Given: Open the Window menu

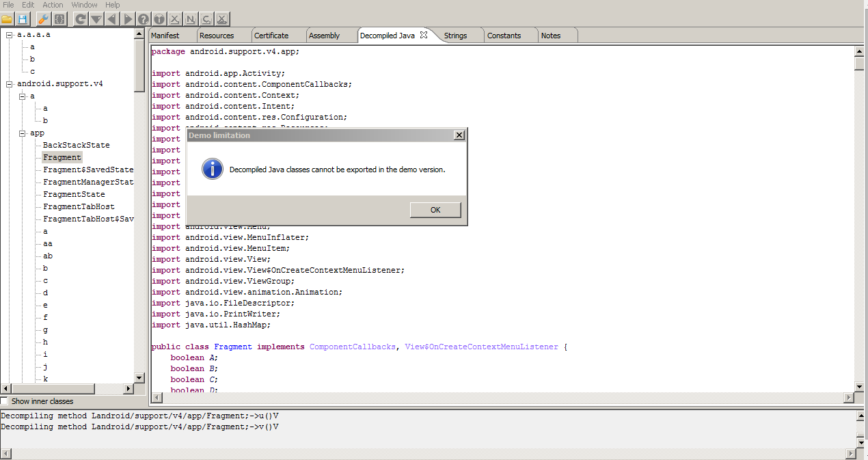Looking at the screenshot, I should click(x=84, y=5).
